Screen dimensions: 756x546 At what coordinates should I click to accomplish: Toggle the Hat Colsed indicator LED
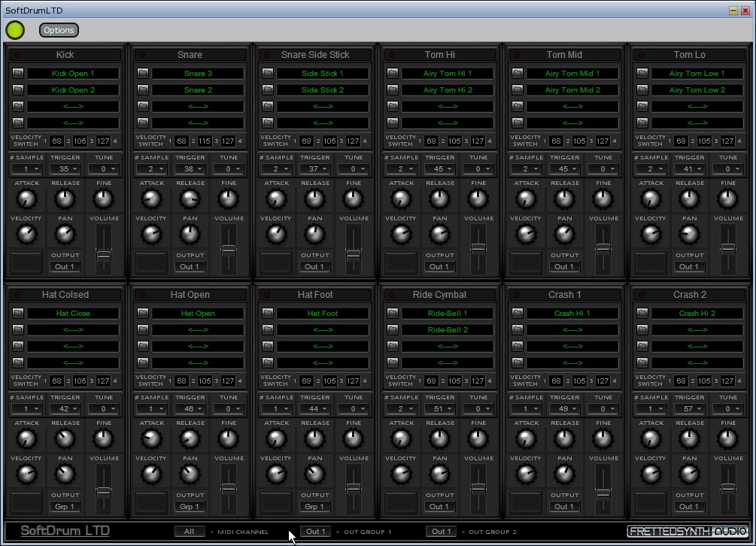pyautogui.click(x=17, y=295)
